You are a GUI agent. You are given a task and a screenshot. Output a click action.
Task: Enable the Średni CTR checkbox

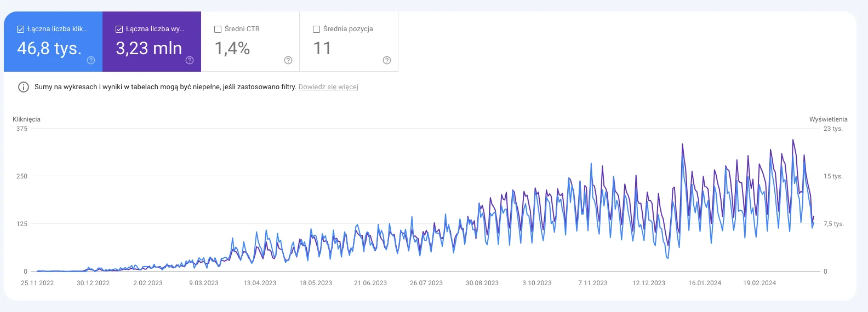[218, 29]
